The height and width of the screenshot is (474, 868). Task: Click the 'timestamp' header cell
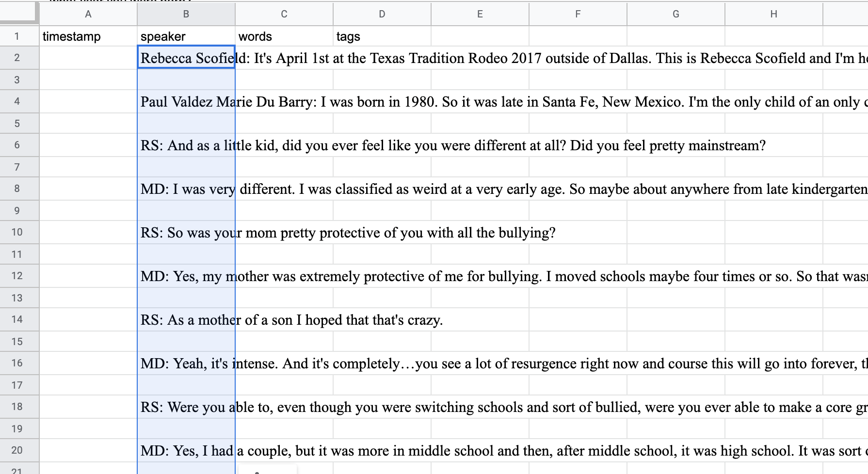[x=88, y=36]
